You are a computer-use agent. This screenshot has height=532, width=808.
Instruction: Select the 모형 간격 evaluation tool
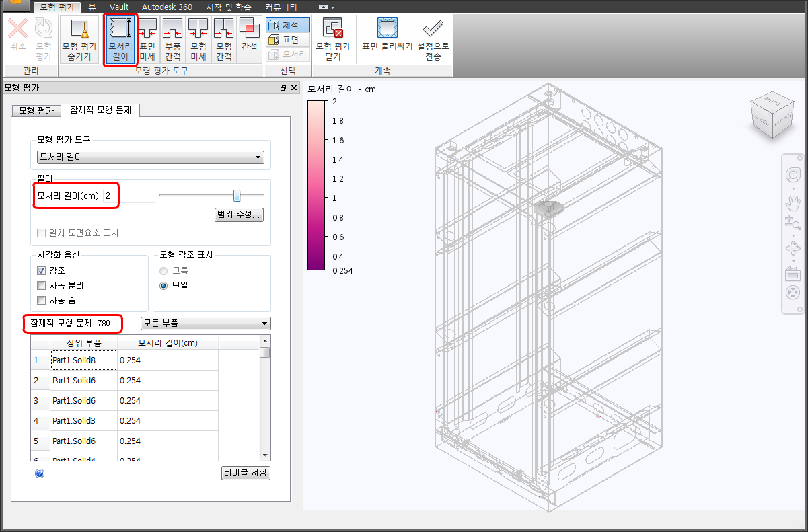[223, 40]
